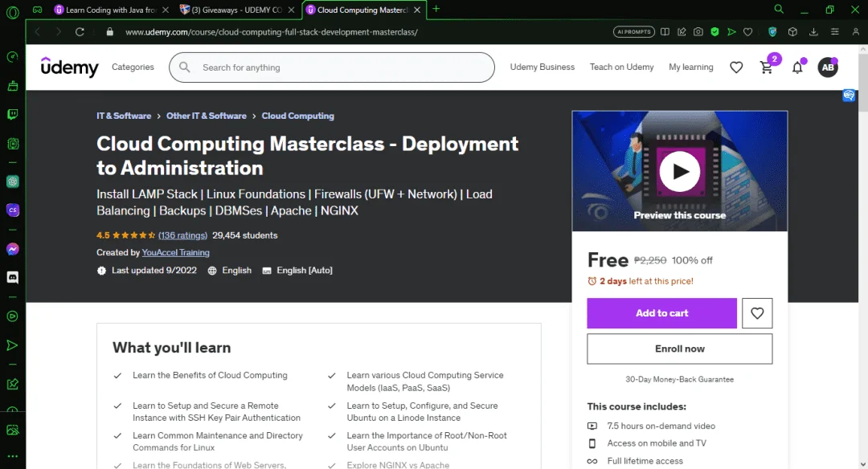
Task: Go to Cloud Computing breadcrumb
Action: 298,116
